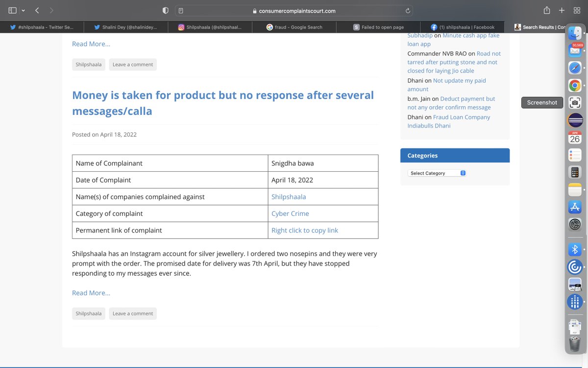Switch to the shilpshaala Facebook tab
Screen dimensions: 588x368
pyautogui.click(x=463, y=27)
